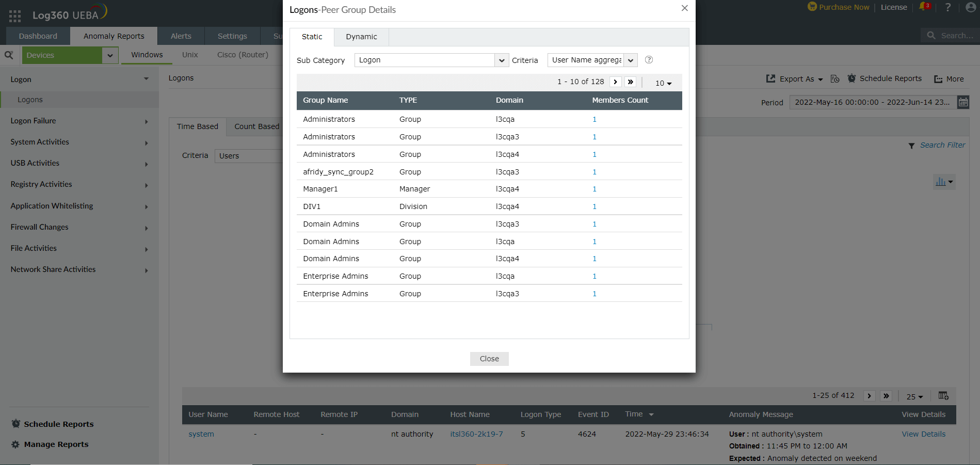The height and width of the screenshot is (465, 980).
Task: Click the Search Filter link
Action: 942,145
